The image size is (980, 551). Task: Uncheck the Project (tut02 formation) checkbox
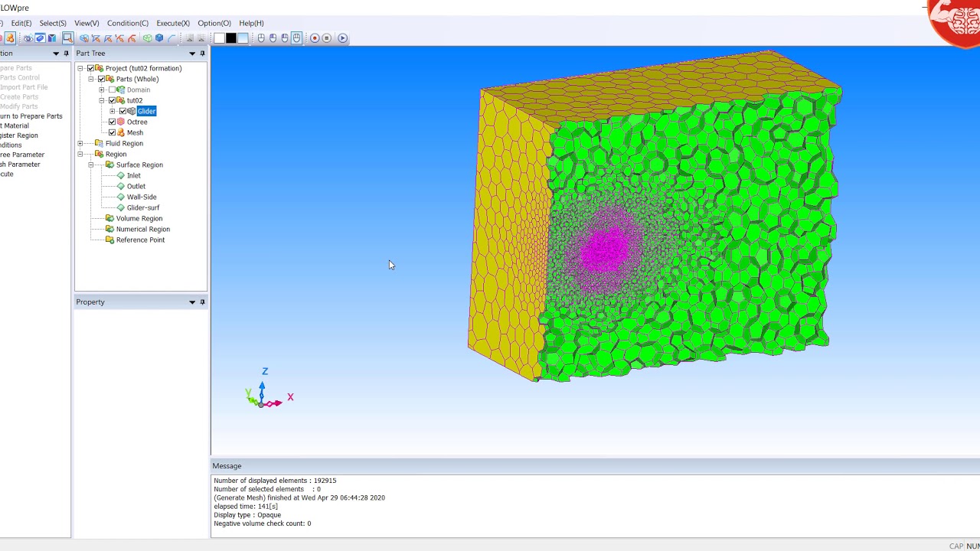pos(90,68)
